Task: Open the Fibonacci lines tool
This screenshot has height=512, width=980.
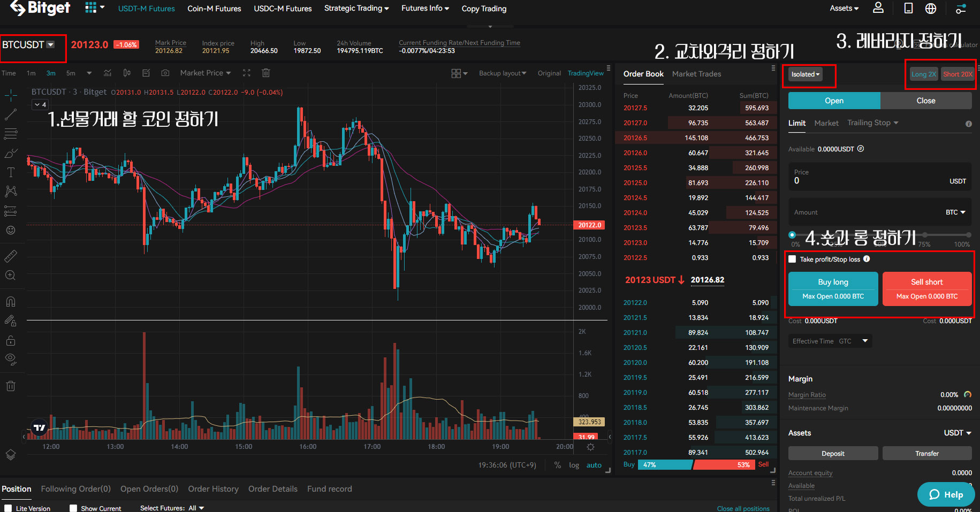Action: click(x=11, y=134)
